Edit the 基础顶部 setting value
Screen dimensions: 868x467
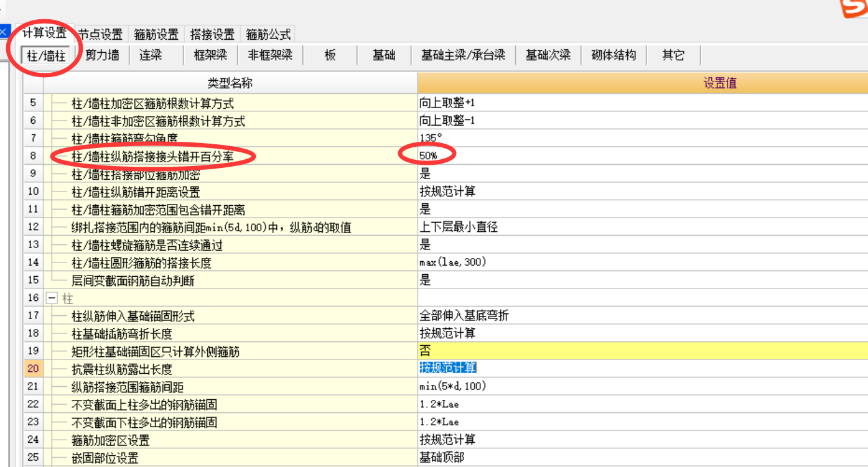point(643,457)
